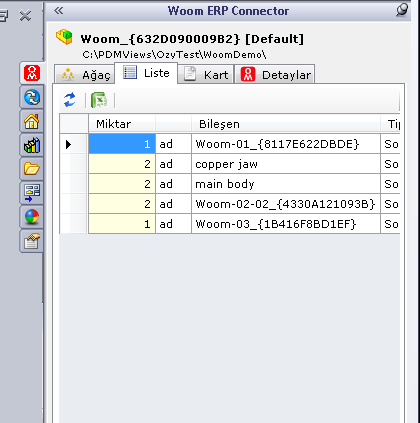The image size is (420, 423).
Task: Close the left pane with X
Action: click(x=25, y=16)
